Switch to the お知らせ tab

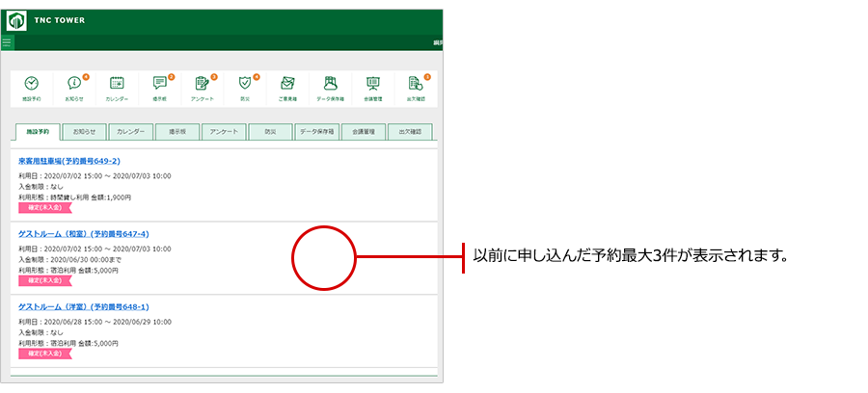click(x=84, y=132)
